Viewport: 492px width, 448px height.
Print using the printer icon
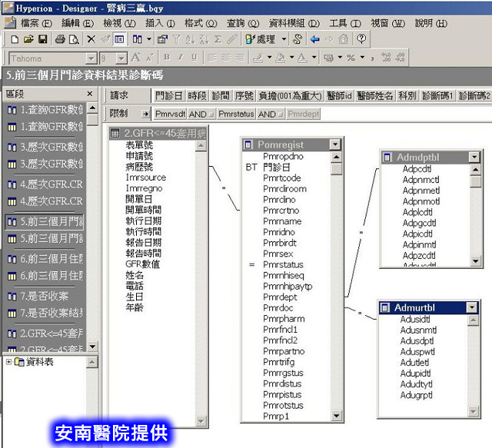coord(60,39)
